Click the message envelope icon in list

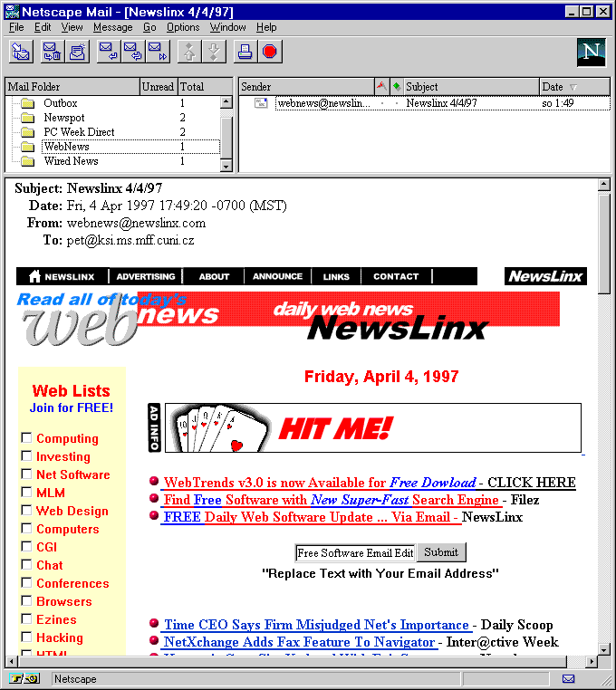click(x=261, y=103)
